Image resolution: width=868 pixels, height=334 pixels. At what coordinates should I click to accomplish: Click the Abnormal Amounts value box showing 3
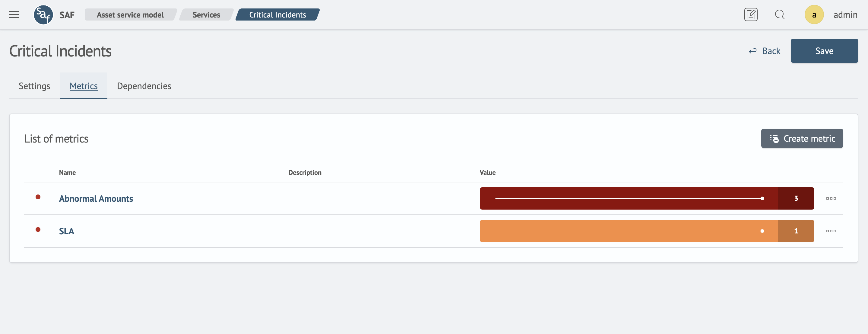(796, 198)
